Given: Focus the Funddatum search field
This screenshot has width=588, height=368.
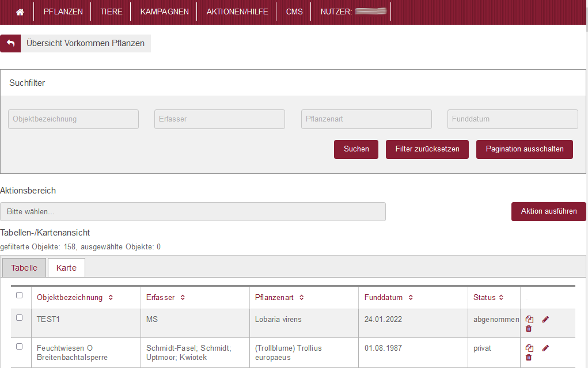Looking at the screenshot, I should point(513,119).
